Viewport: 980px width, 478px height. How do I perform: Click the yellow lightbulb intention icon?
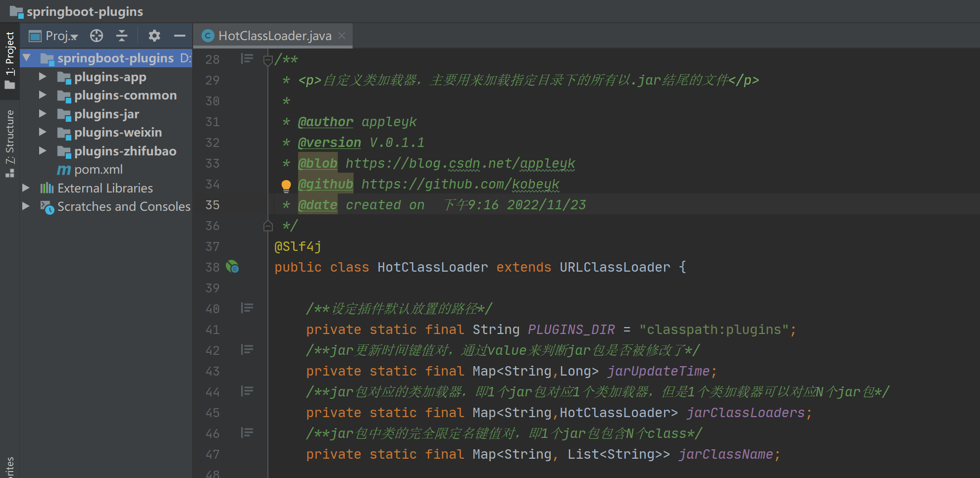[286, 186]
